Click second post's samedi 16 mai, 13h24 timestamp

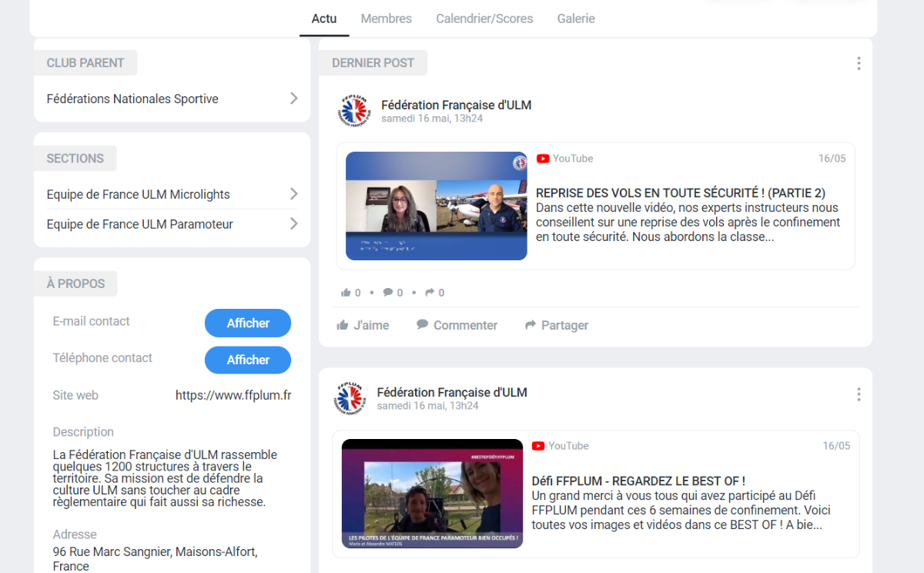(x=428, y=406)
